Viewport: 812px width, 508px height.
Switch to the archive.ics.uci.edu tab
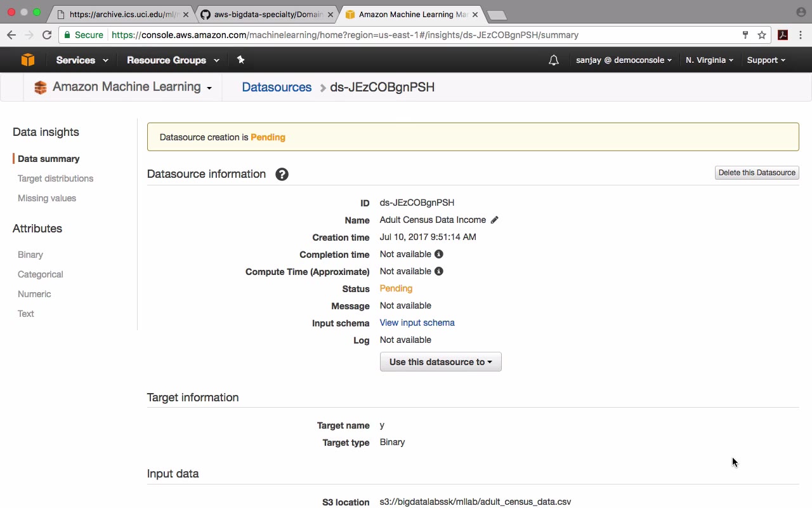point(122,14)
